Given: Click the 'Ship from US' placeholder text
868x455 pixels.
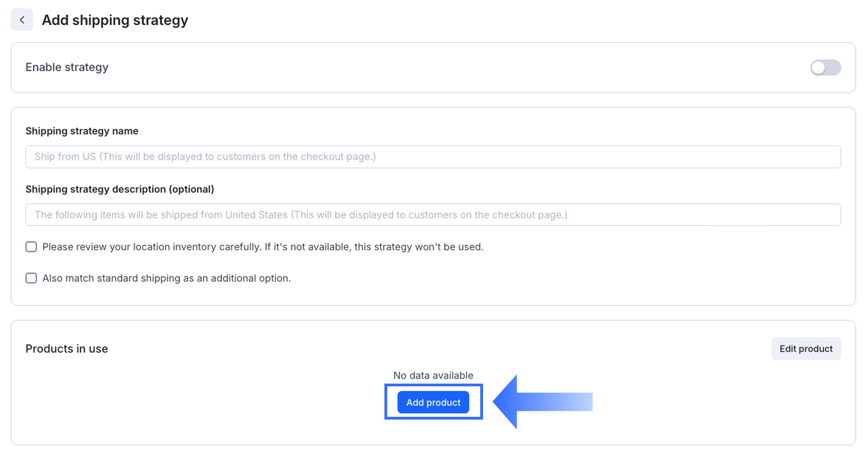Looking at the screenshot, I should (x=65, y=157).
